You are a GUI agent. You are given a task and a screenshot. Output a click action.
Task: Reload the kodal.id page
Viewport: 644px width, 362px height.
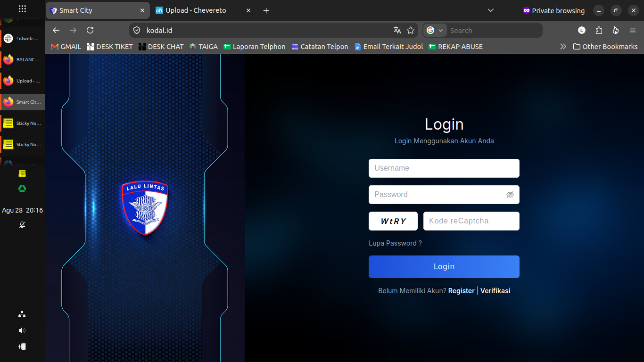tap(90, 30)
